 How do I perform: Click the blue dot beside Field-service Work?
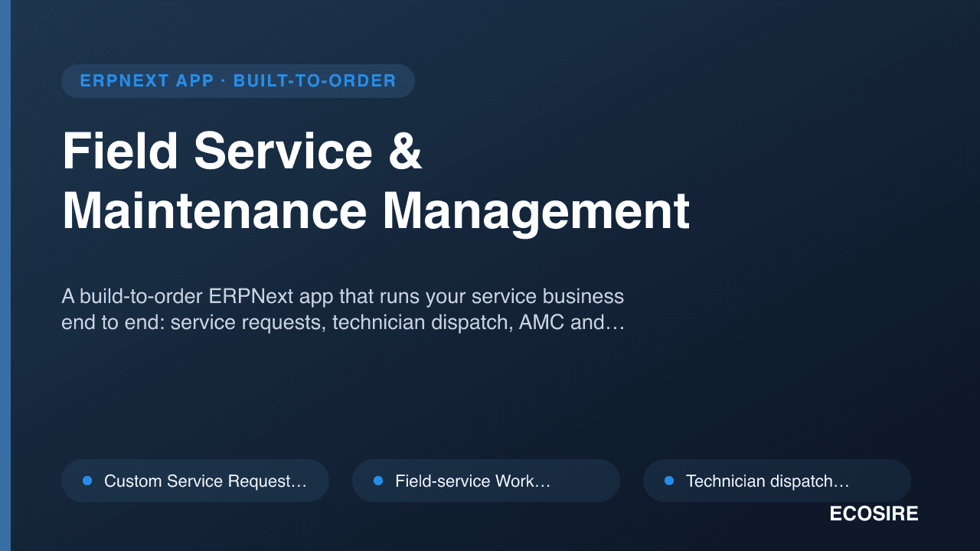(x=378, y=481)
